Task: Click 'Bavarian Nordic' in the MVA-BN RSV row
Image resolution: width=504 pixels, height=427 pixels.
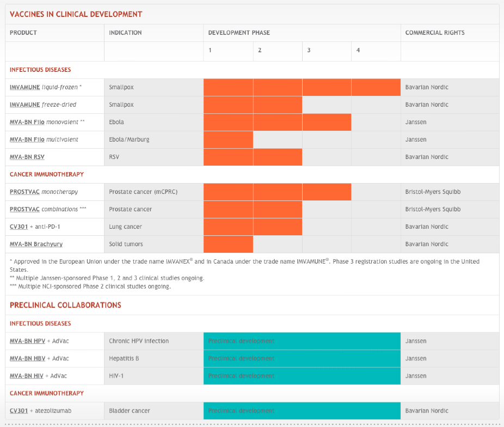Action: [x=427, y=157]
